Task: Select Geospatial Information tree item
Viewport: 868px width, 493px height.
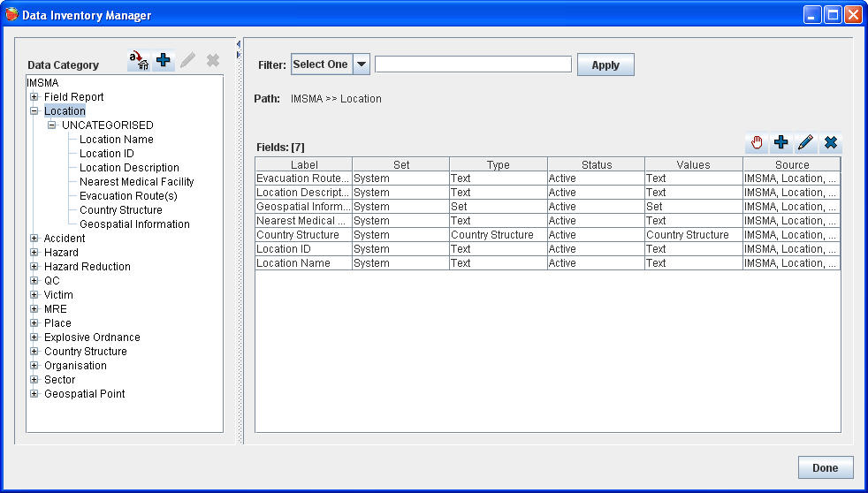Action: (134, 224)
